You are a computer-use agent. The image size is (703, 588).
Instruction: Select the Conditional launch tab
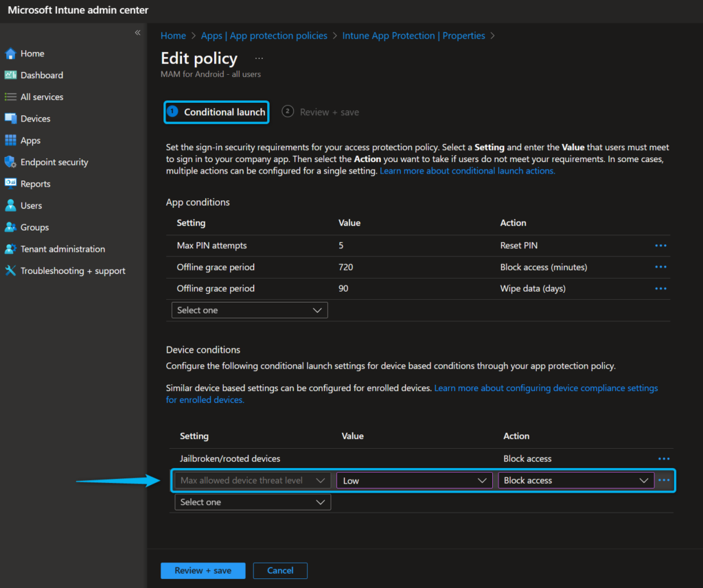[216, 111]
